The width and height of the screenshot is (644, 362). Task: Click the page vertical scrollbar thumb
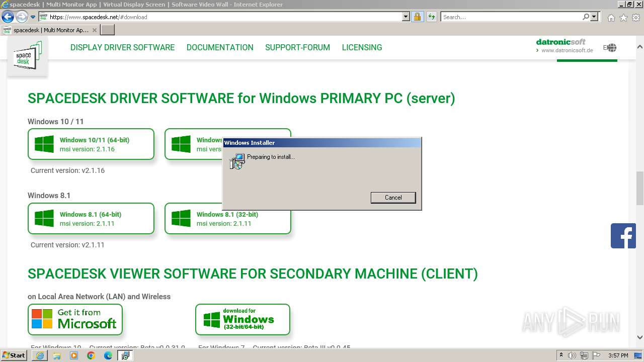tap(640, 188)
